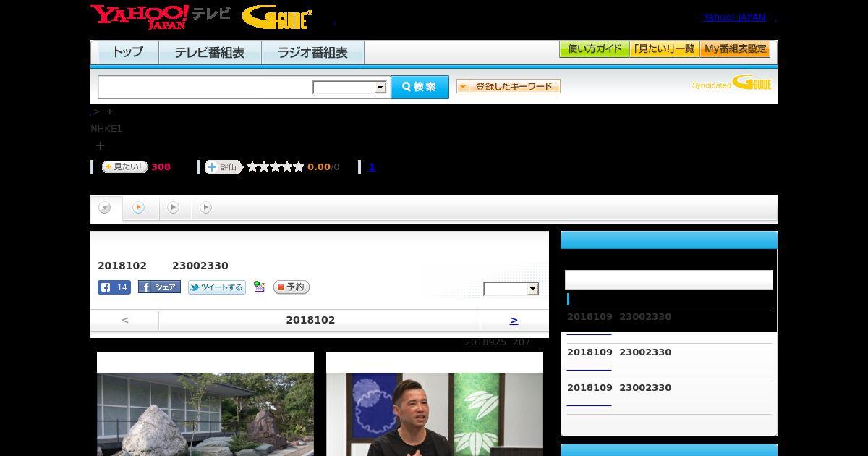868x456 pixels.
Task: Click the yellow G-GUIDE logo in header
Action: [277, 17]
